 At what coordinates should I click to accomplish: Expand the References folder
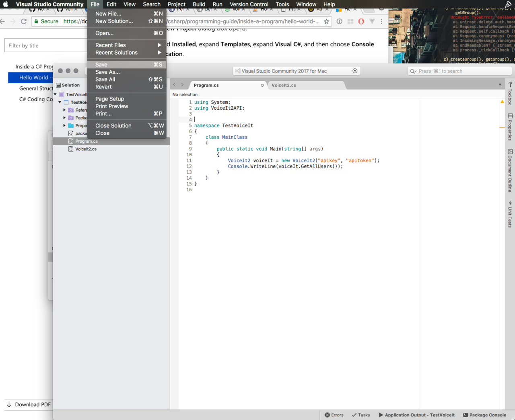click(x=64, y=110)
